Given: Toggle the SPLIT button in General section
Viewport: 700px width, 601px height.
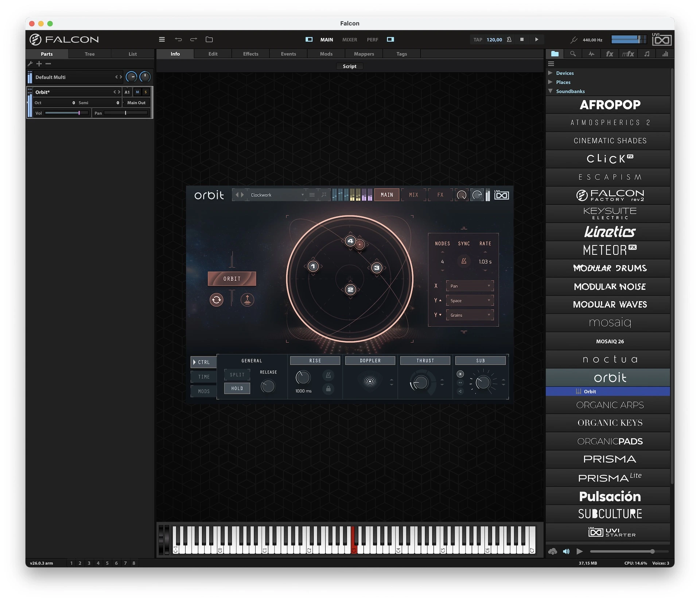Looking at the screenshot, I should tap(237, 375).
